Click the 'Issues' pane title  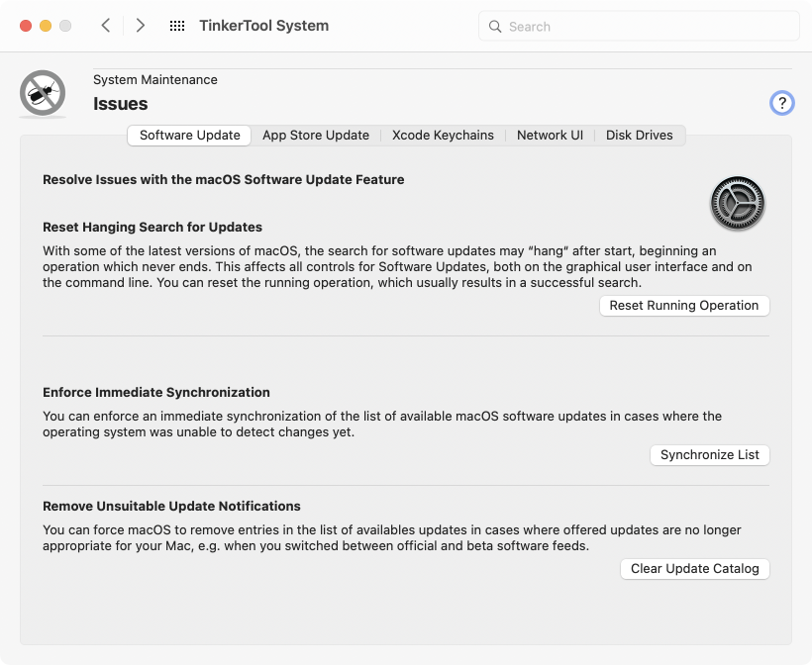pos(120,104)
